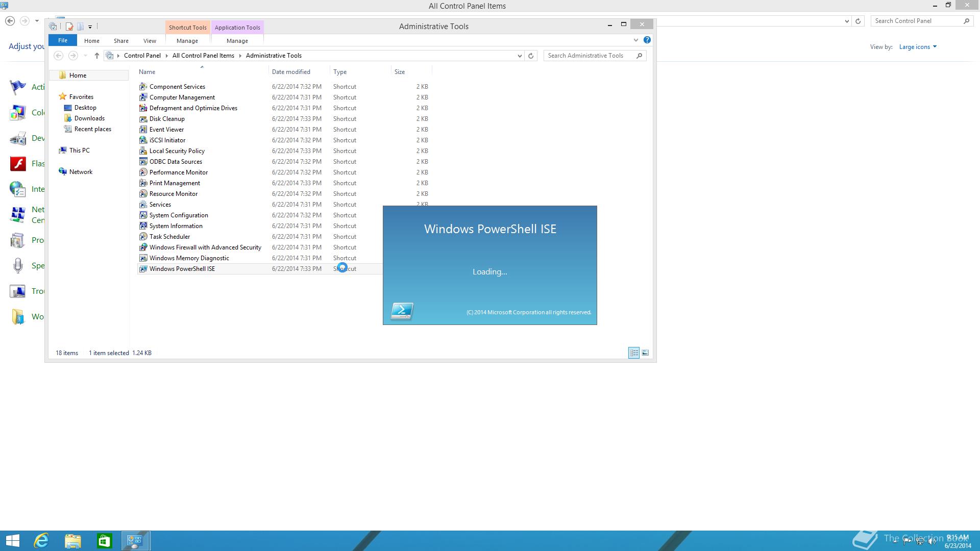
Task: Switch to the Share ribbon tab
Action: [121, 41]
